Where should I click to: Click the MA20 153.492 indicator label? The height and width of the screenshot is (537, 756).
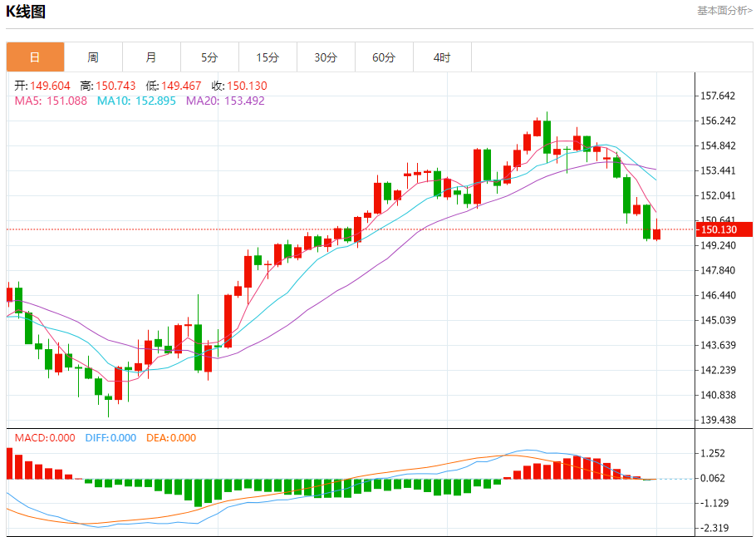[x=225, y=101]
